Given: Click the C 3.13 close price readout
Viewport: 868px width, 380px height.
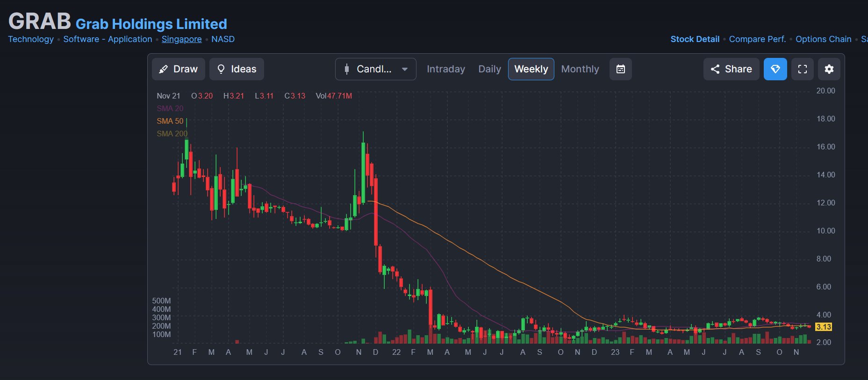Looking at the screenshot, I should [x=295, y=96].
